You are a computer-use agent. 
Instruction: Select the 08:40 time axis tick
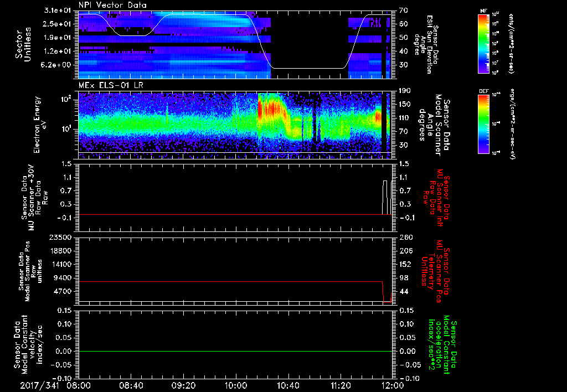(131, 385)
